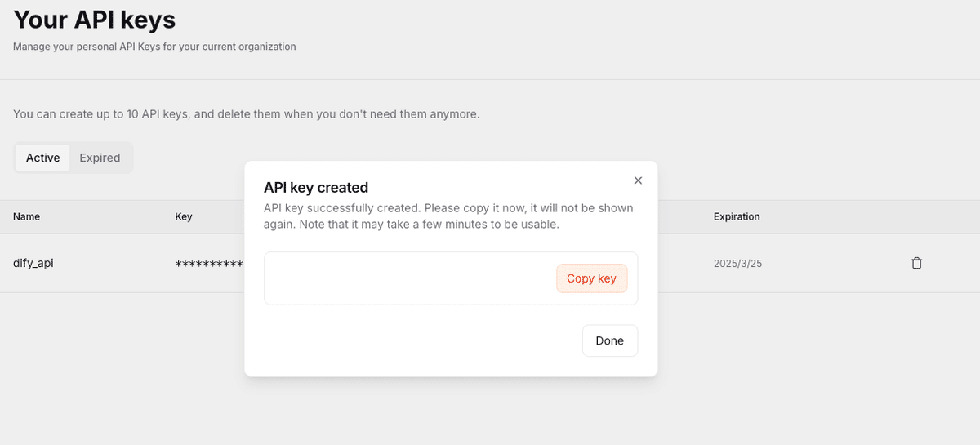
Task: Click the 'API key successfully created' message
Action: [342, 208]
